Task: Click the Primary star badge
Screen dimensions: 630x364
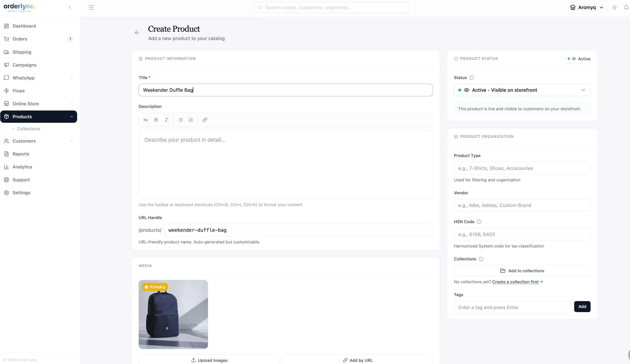Action: click(155, 287)
